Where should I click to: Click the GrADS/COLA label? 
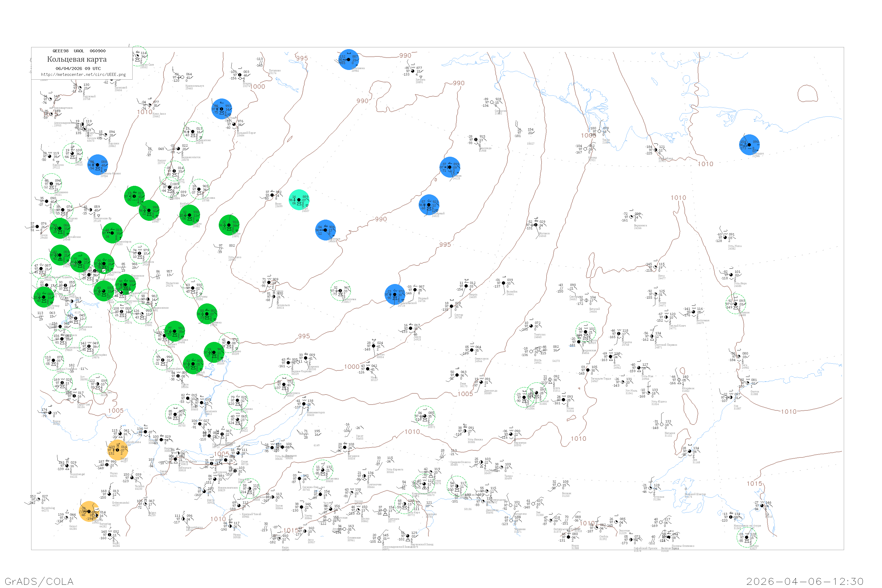coord(39,581)
